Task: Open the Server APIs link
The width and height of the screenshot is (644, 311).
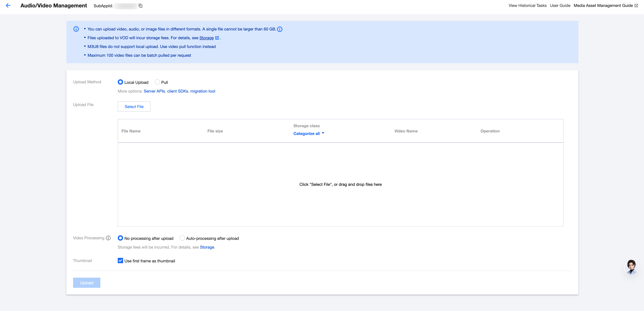Action: (x=154, y=91)
